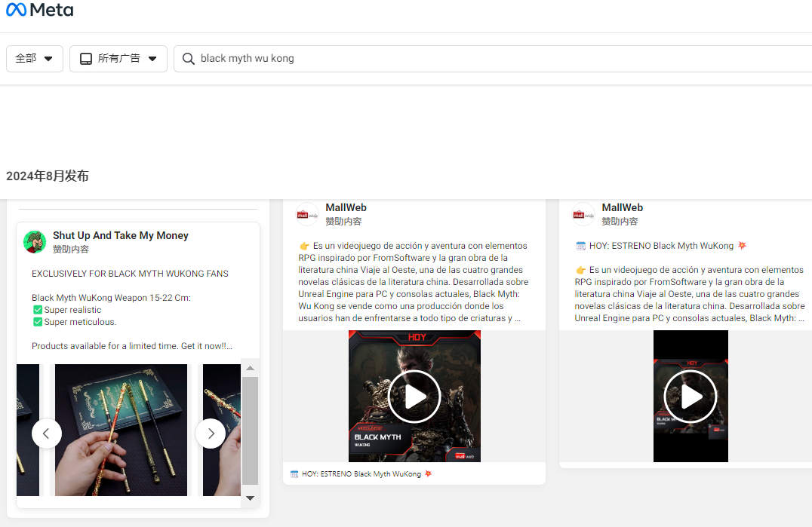Image resolution: width=812 pixels, height=527 pixels.
Task: Open the 全部 country dropdown
Action: [35, 59]
